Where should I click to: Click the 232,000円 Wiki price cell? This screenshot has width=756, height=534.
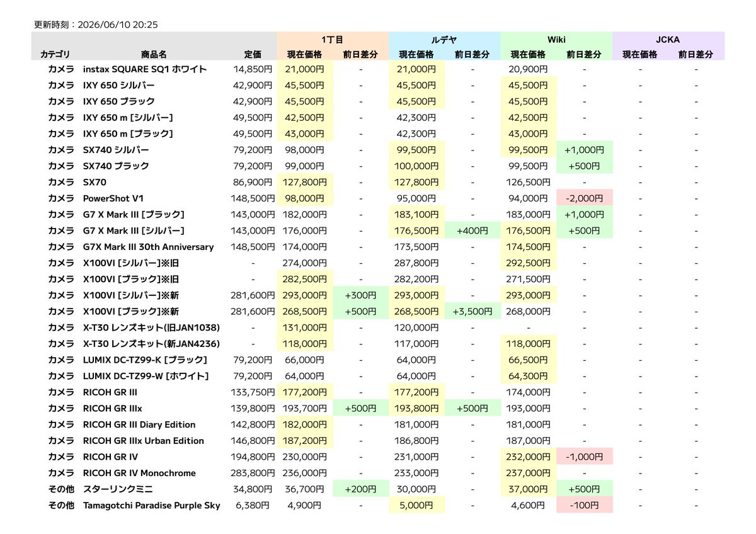coord(529,457)
